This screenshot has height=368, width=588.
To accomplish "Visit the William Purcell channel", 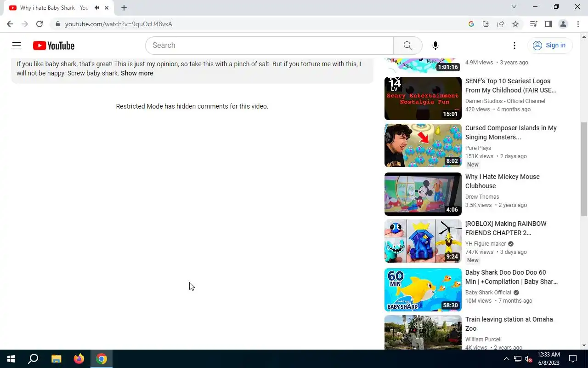I will [x=483, y=339].
